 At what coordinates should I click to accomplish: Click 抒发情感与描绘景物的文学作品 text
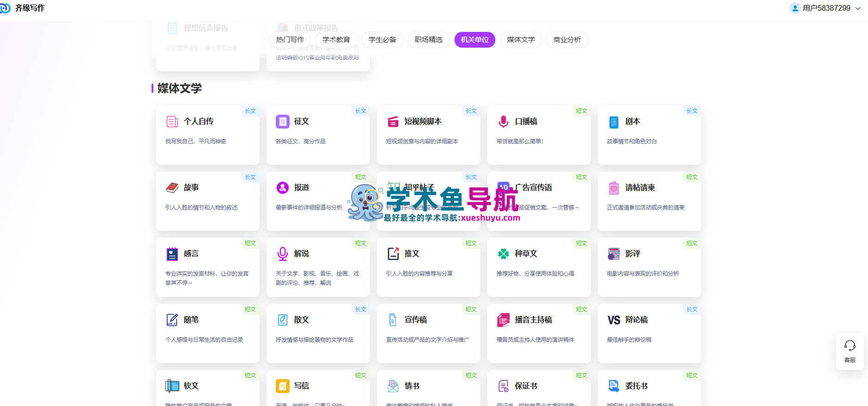(x=315, y=340)
